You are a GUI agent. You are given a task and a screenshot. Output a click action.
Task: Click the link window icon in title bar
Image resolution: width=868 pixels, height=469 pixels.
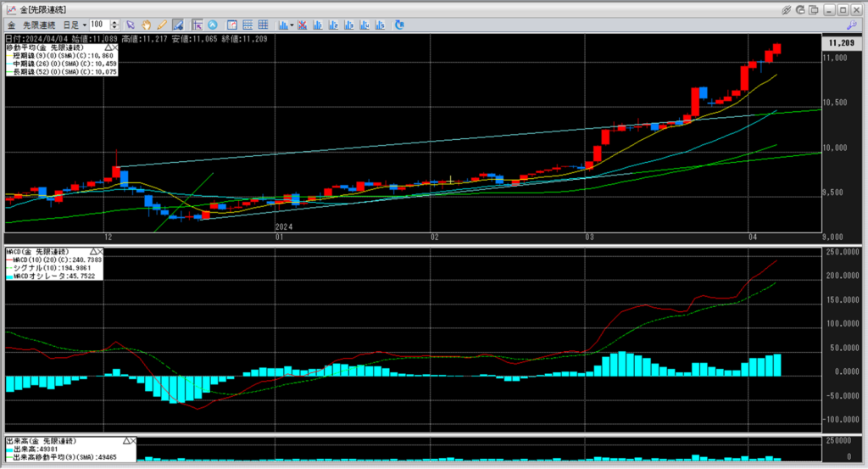[x=786, y=8]
